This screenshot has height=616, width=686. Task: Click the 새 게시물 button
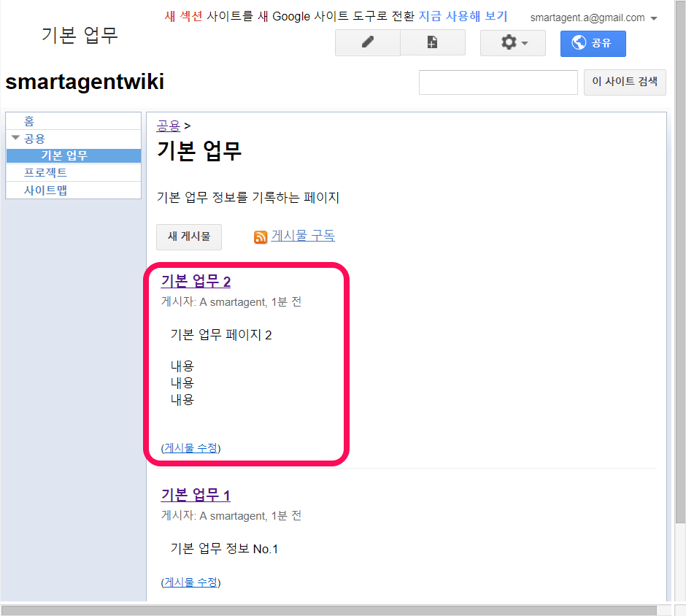tap(189, 236)
